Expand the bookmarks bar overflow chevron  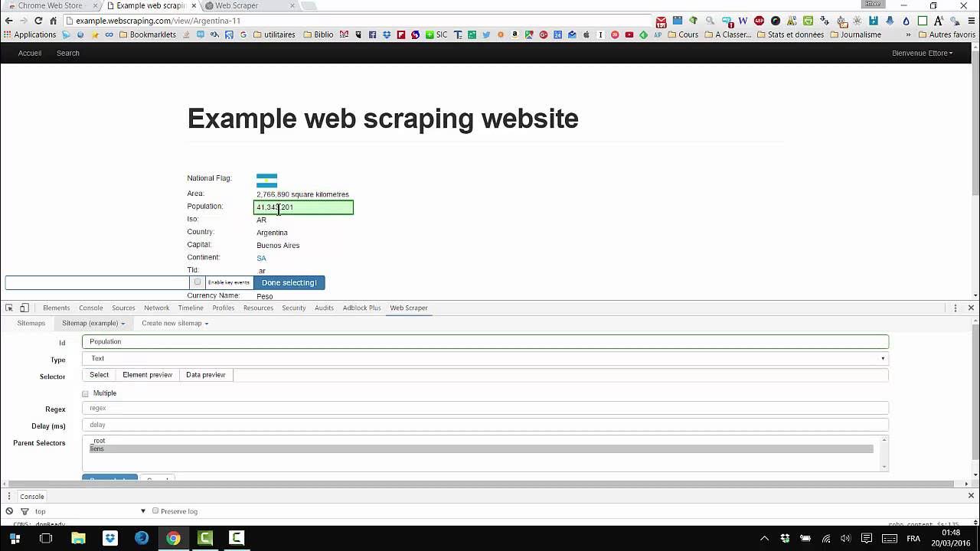coord(908,34)
